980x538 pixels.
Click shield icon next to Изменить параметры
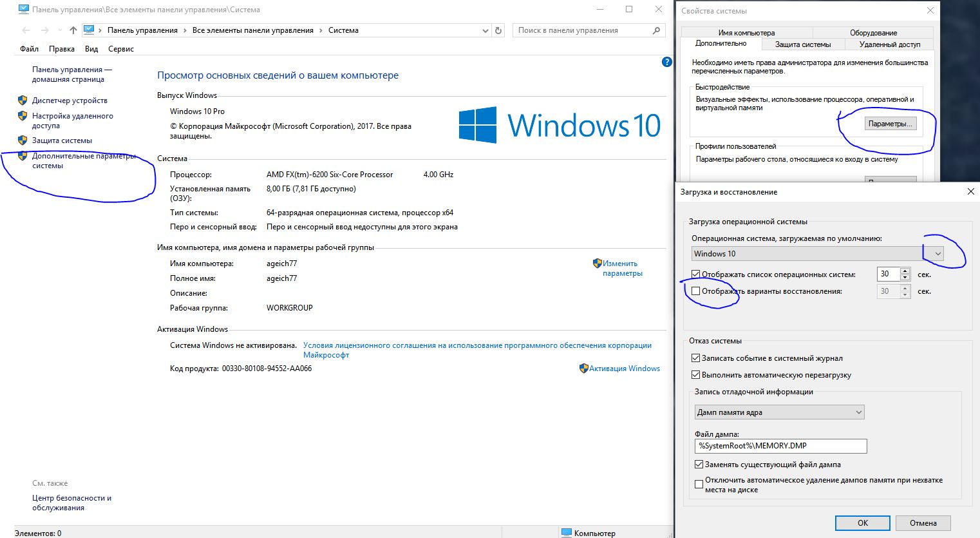[597, 264]
